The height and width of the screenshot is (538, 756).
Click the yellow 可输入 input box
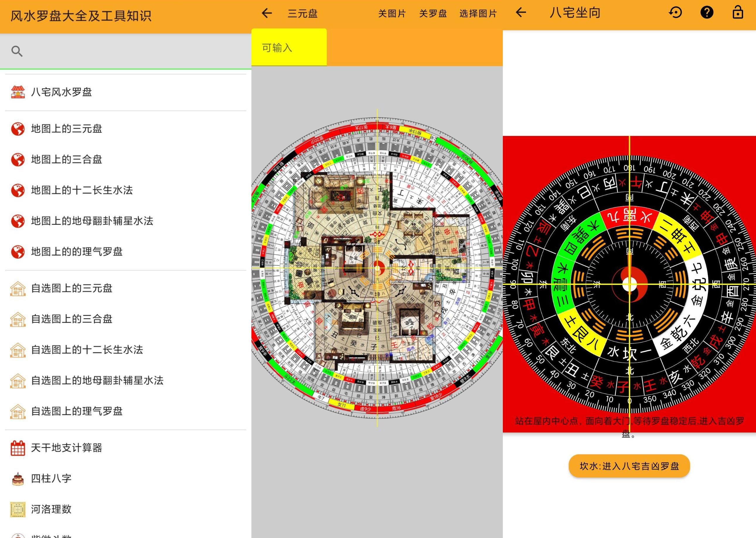[x=289, y=47]
